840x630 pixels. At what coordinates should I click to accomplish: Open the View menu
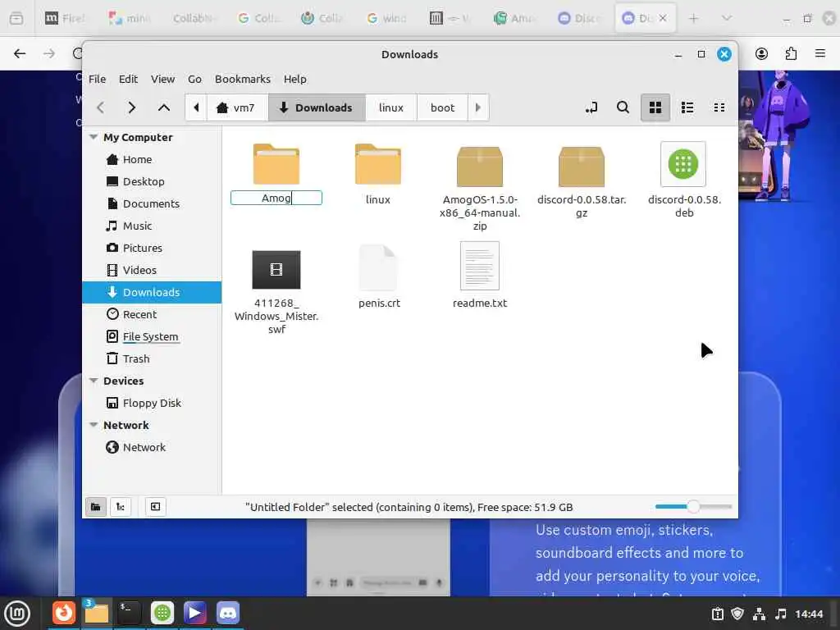[x=162, y=79]
